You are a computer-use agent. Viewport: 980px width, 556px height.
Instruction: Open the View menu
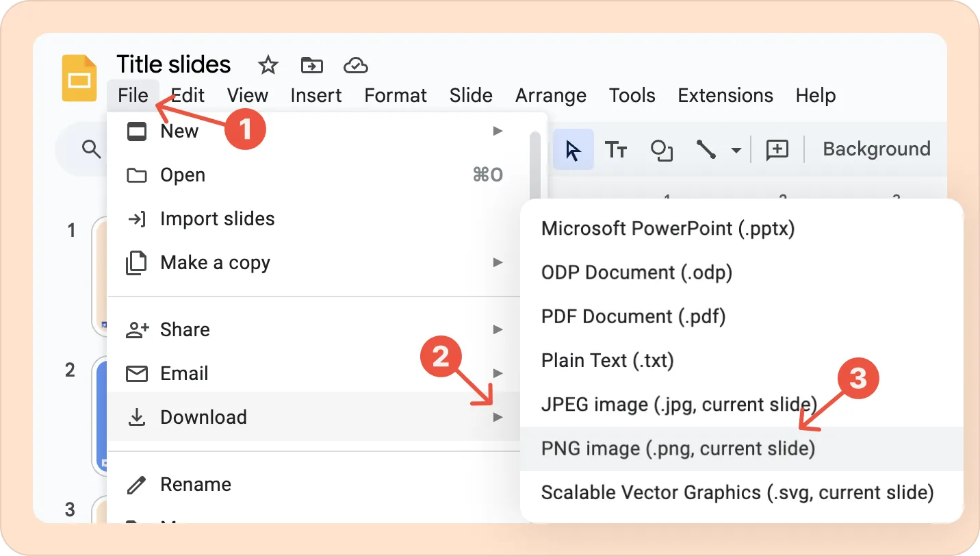point(248,95)
